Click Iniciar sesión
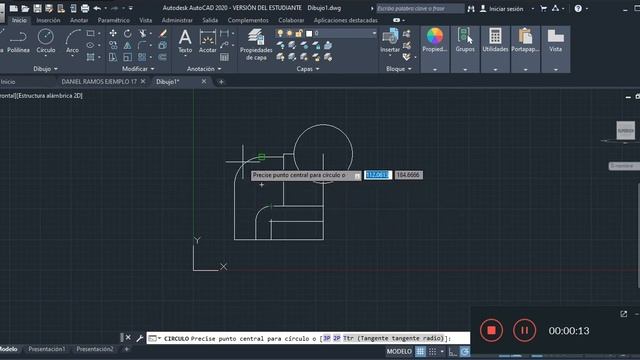The width and height of the screenshot is (640, 360). pos(506,9)
